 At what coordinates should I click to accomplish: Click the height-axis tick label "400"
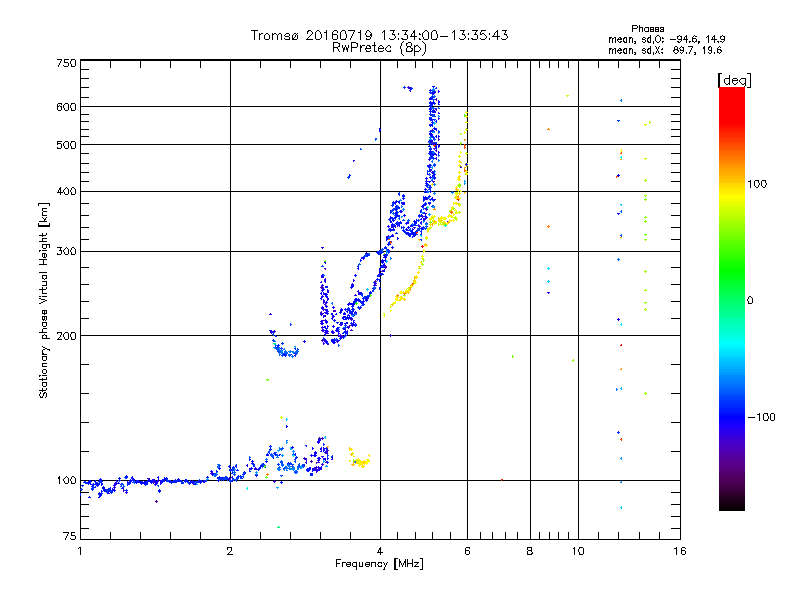coord(66,191)
